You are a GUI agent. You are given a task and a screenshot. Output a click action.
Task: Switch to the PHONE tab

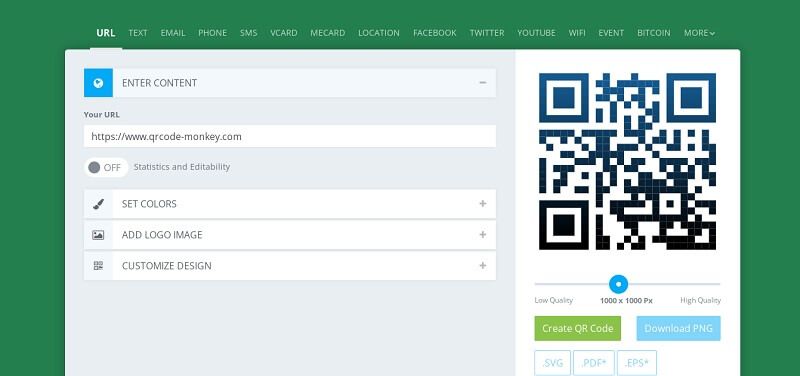(212, 33)
